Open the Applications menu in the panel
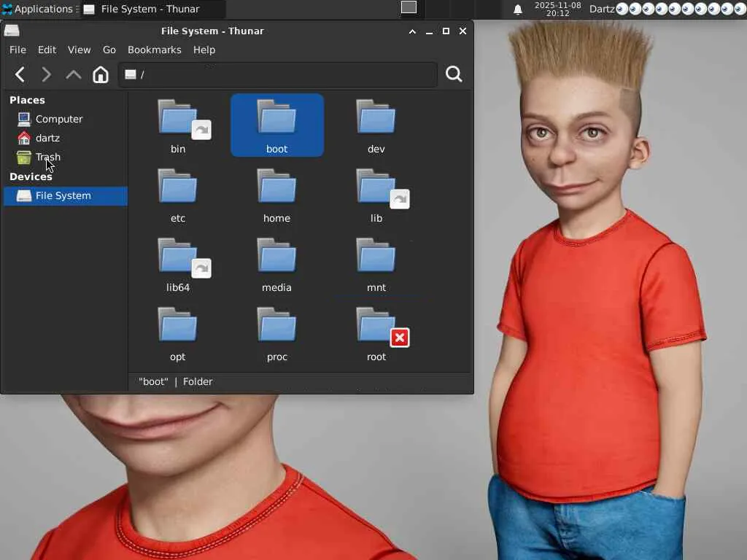 click(x=38, y=9)
